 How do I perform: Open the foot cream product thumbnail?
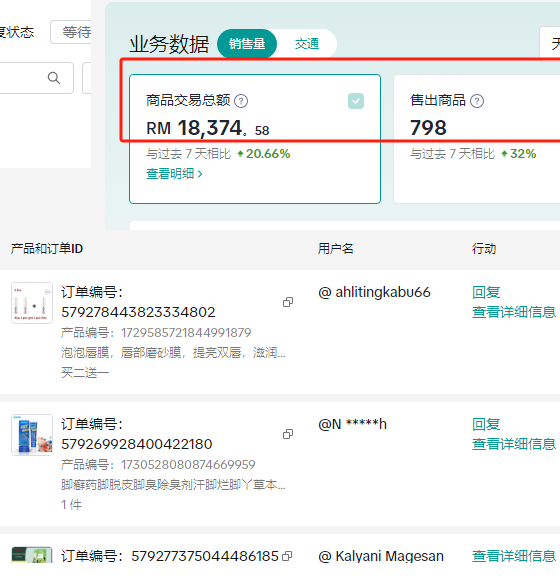[x=32, y=435]
